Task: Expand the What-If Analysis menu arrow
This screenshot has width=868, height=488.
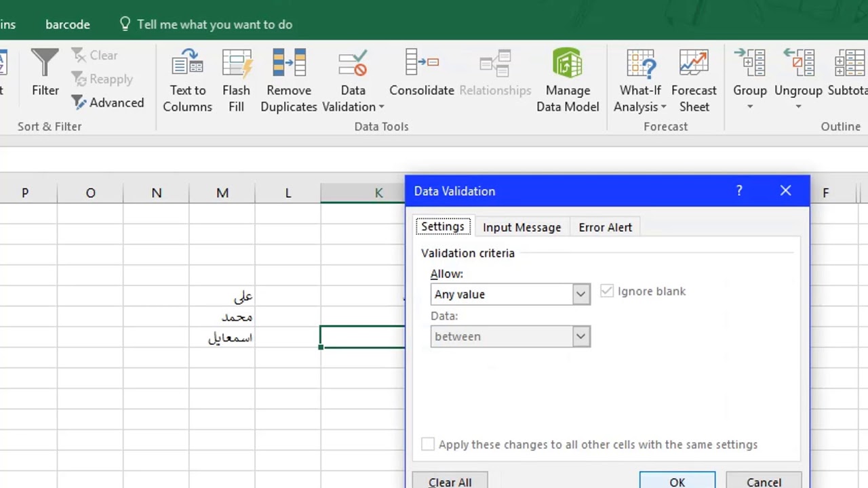Action: click(663, 107)
